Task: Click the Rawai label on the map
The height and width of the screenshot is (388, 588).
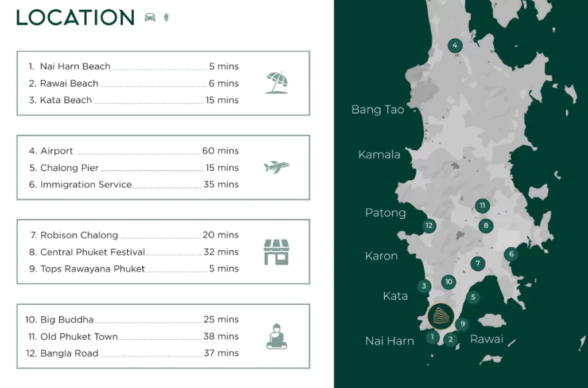Action: tap(486, 339)
